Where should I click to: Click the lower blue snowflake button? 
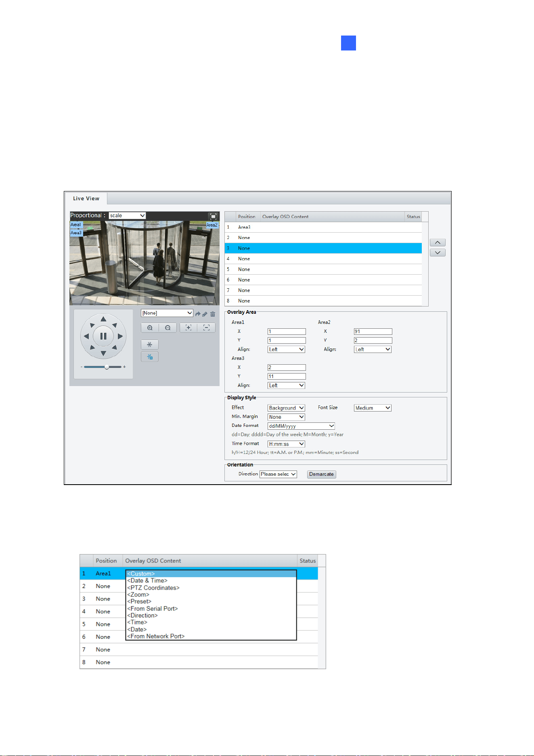(x=150, y=357)
